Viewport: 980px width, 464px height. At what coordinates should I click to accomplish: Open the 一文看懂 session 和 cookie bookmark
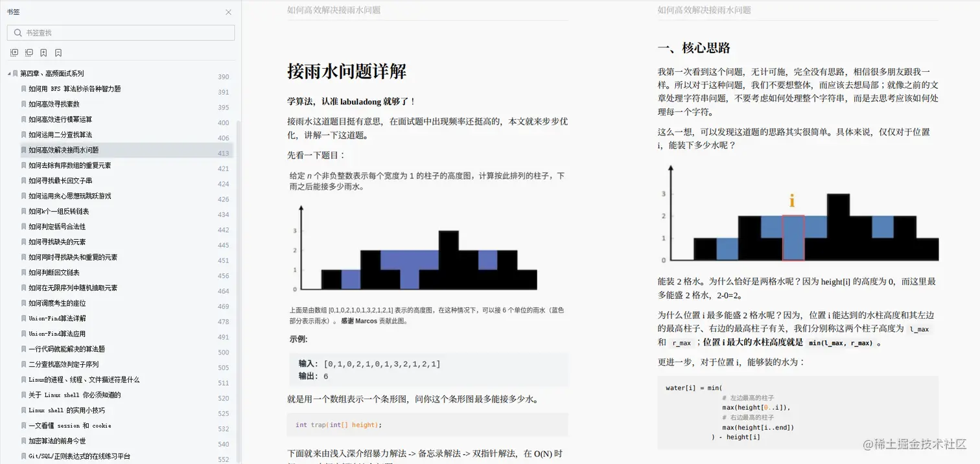point(68,425)
